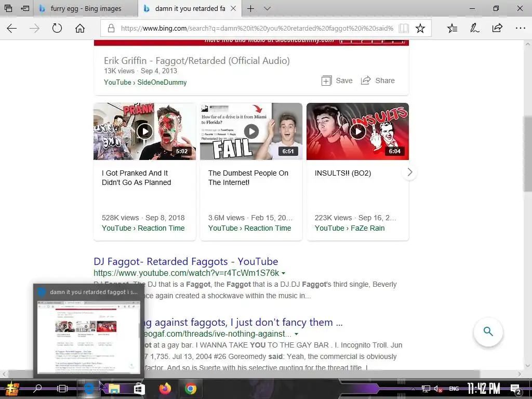Select the Edge window preview thumbnail
Screen dimensions: 532x399
[x=88, y=331]
